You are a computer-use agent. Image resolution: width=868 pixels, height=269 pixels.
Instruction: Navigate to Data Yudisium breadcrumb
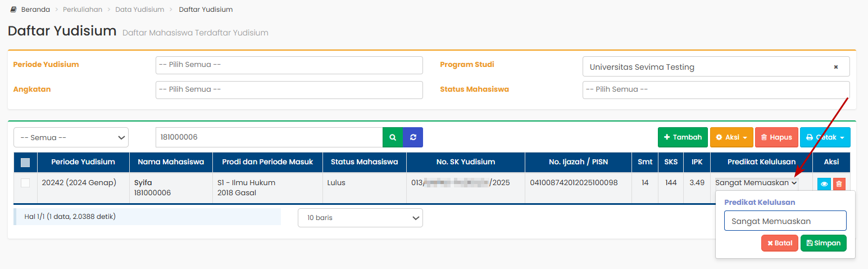(140, 10)
